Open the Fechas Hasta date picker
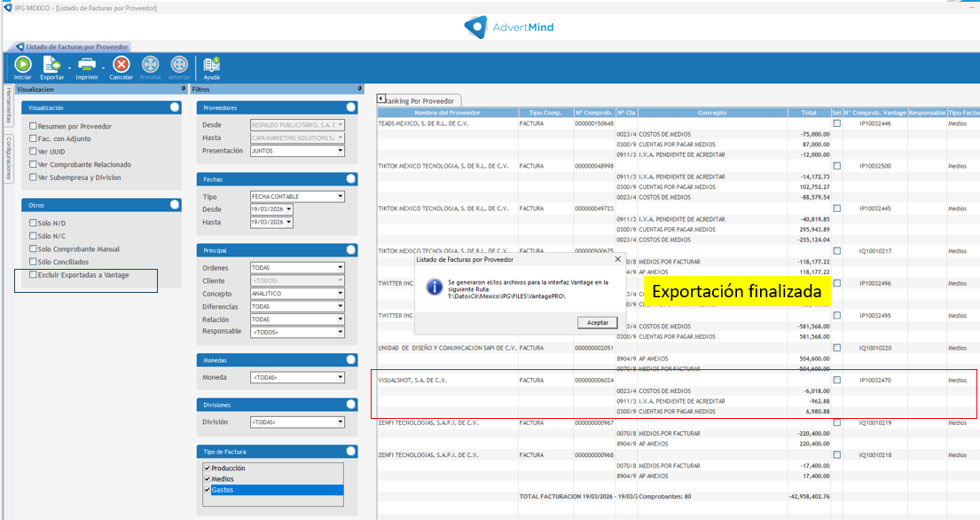 coord(289,222)
